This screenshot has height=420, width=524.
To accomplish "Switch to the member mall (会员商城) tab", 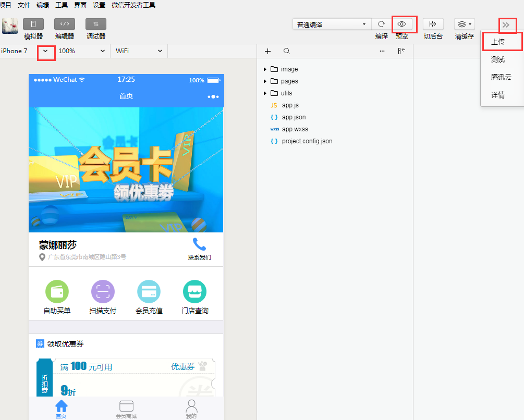I will point(126,409).
